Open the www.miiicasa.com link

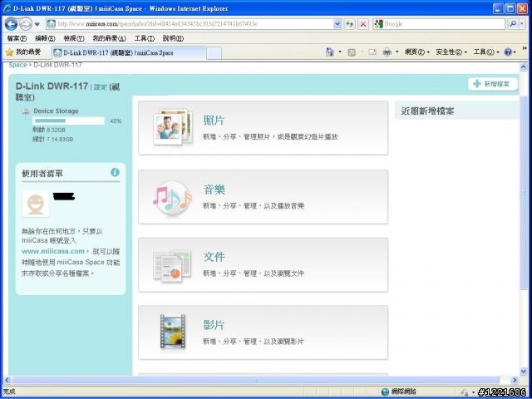(x=53, y=251)
